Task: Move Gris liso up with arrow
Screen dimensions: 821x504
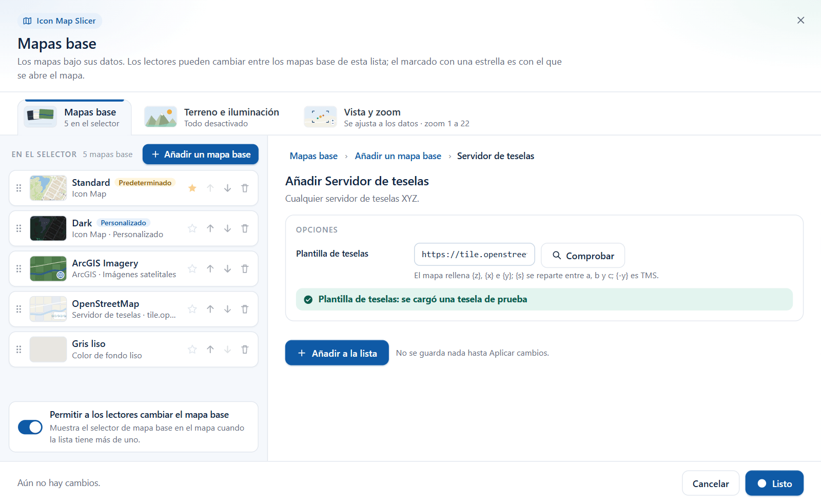Action: tap(210, 350)
